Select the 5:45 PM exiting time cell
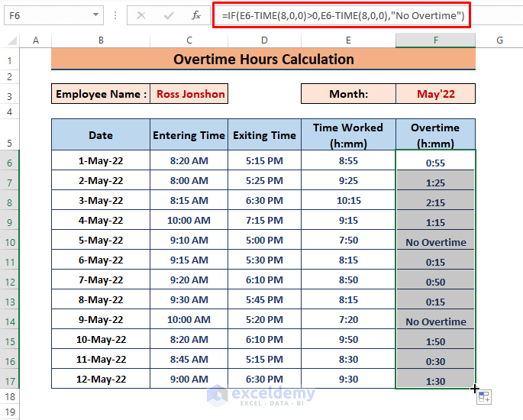This screenshot has height=420, width=523. pyautogui.click(x=264, y=299)
